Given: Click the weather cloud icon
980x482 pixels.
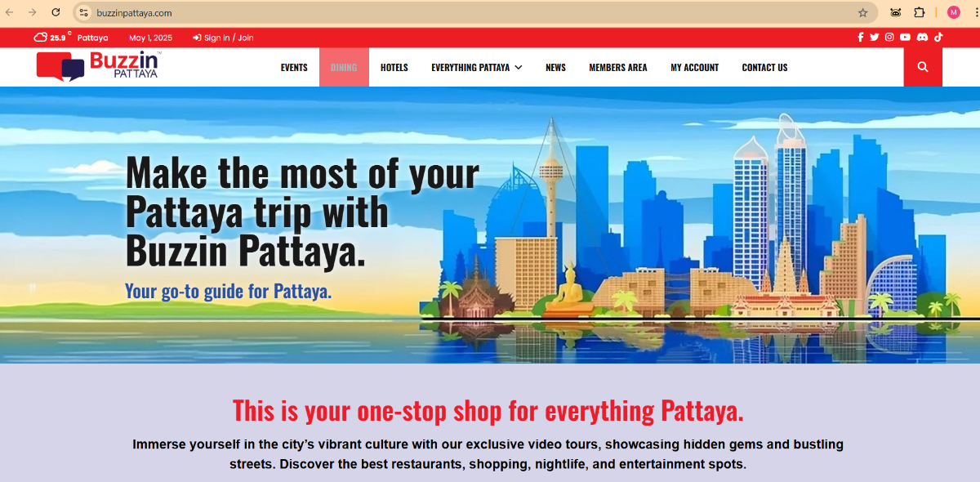Looking at the screenshot, I should (x=41, y=38).
